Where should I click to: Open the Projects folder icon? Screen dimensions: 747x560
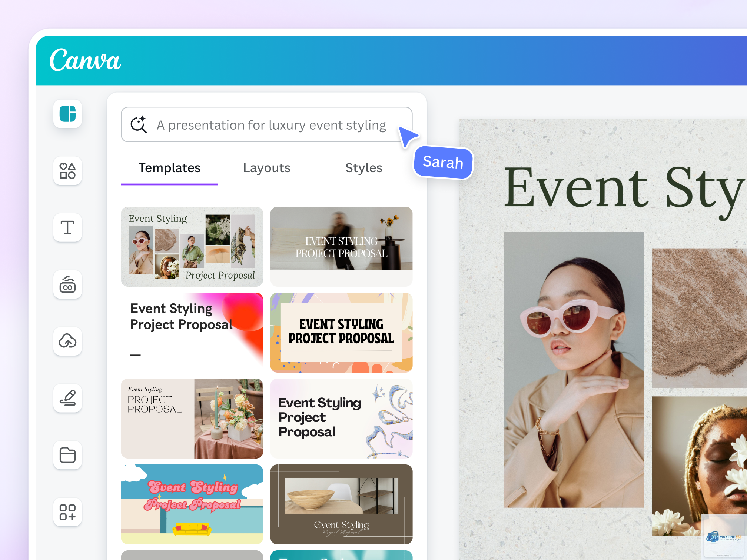tap(67, 455)
